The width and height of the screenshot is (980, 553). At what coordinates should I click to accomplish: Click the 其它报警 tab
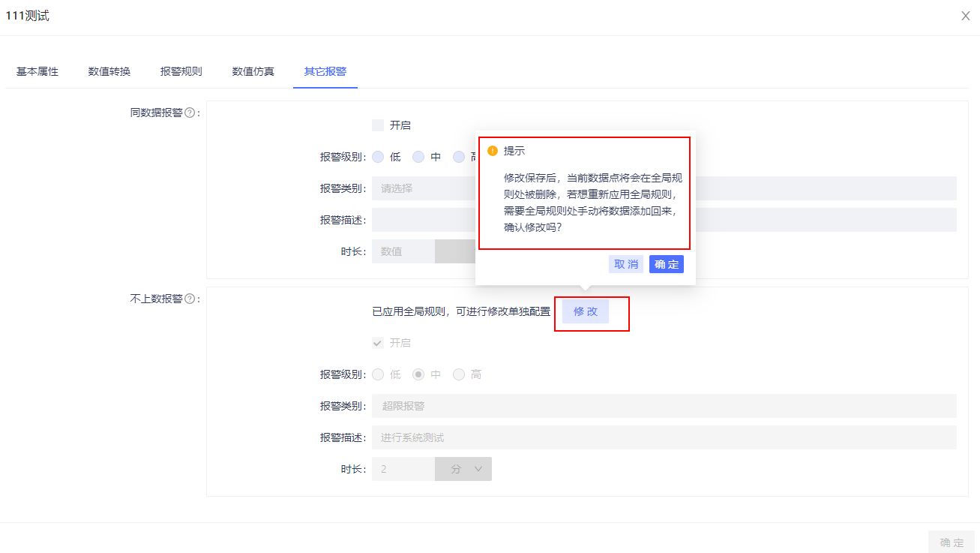pos(325,71)
